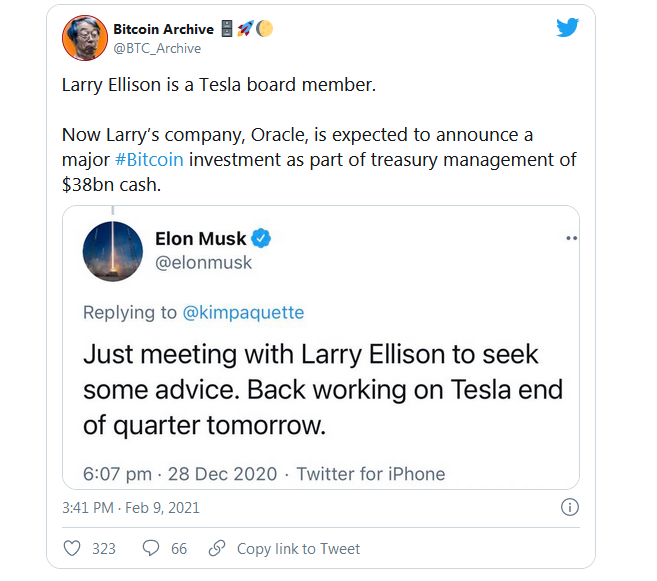Click the 66 replies count

pos(179,549)
